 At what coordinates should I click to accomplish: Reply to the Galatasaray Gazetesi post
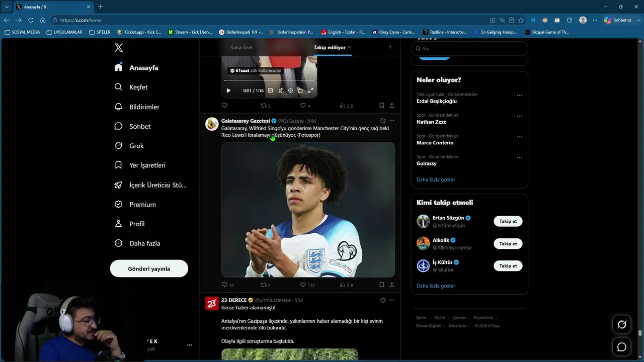pyautogui.click(x=227, y=285)
